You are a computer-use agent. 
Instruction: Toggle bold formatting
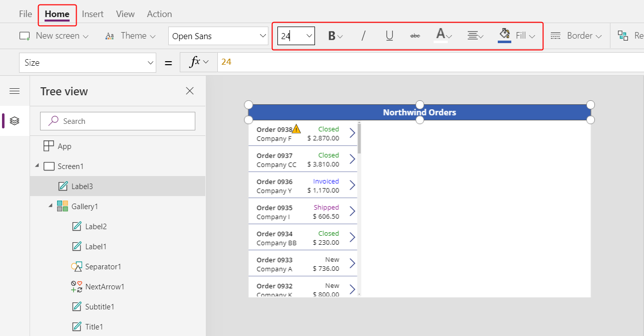[332, 35]
